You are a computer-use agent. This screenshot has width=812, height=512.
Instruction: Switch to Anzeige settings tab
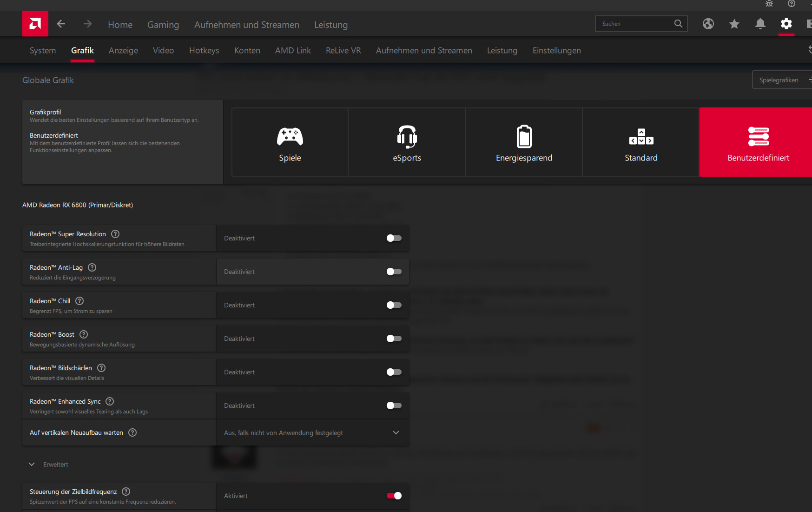coord(124,50)
